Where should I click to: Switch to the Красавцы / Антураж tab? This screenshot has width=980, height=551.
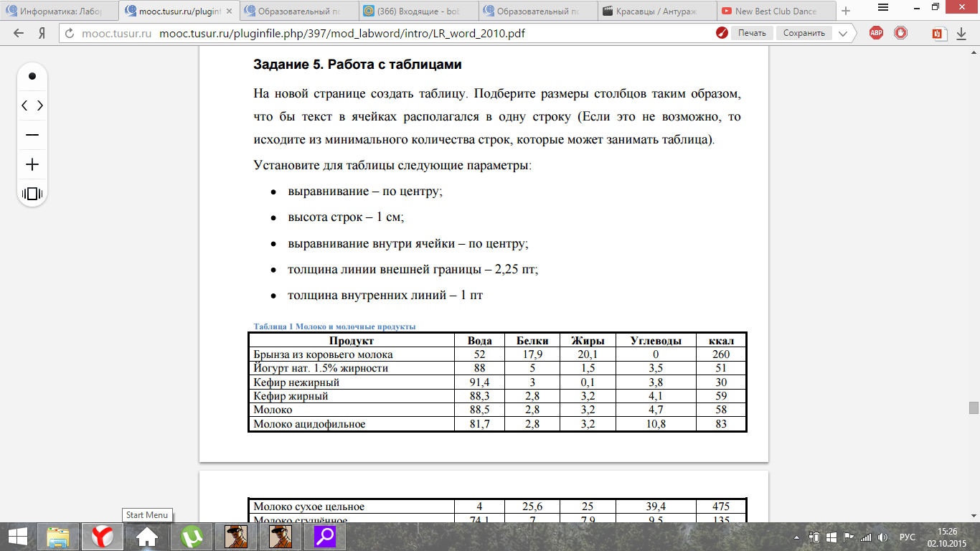656,11
